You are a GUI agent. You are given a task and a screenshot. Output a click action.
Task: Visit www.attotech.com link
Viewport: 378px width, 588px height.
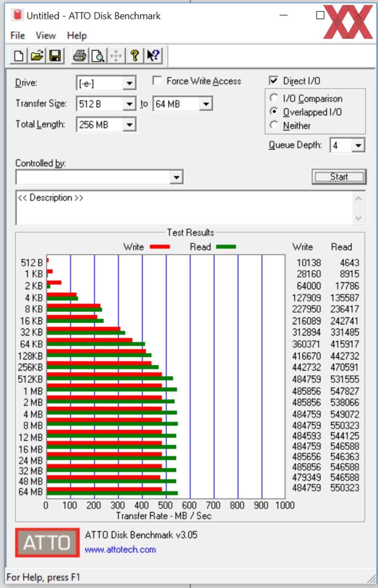[120, 550]
